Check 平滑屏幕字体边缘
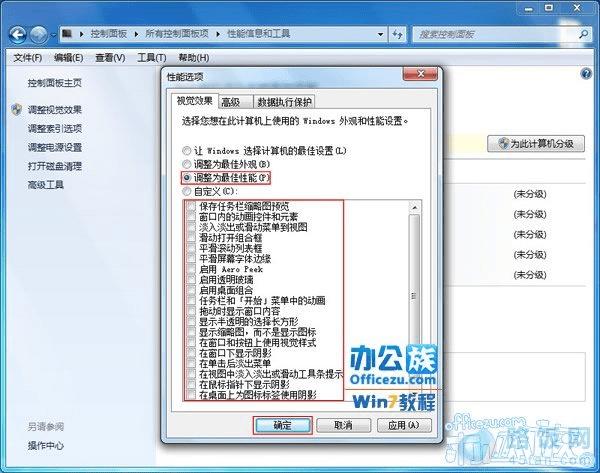This screenshot has width=600, height=473. point(191,259)
